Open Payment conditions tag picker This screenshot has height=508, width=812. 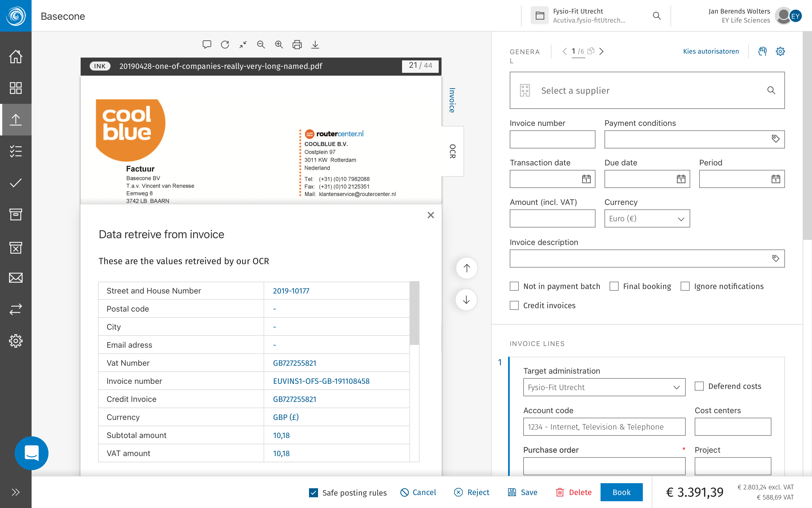[775, 139]
